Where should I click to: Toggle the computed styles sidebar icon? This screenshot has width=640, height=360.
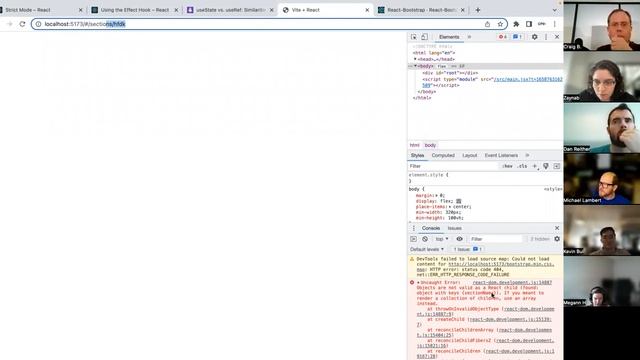(557, 167)
